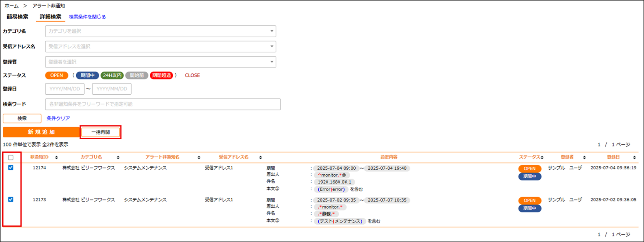Sort by アラート非通知名 column arrows

(199, 157)
